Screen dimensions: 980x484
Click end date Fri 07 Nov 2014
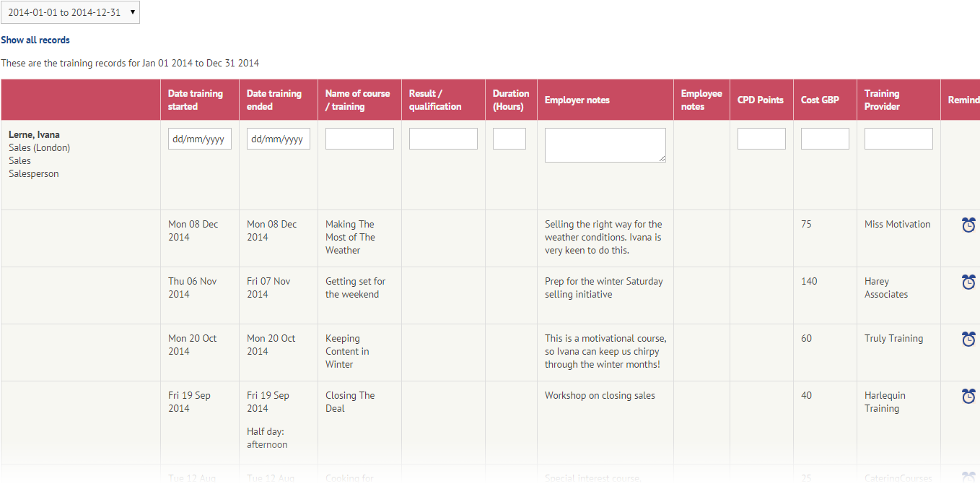pos(268,288)
